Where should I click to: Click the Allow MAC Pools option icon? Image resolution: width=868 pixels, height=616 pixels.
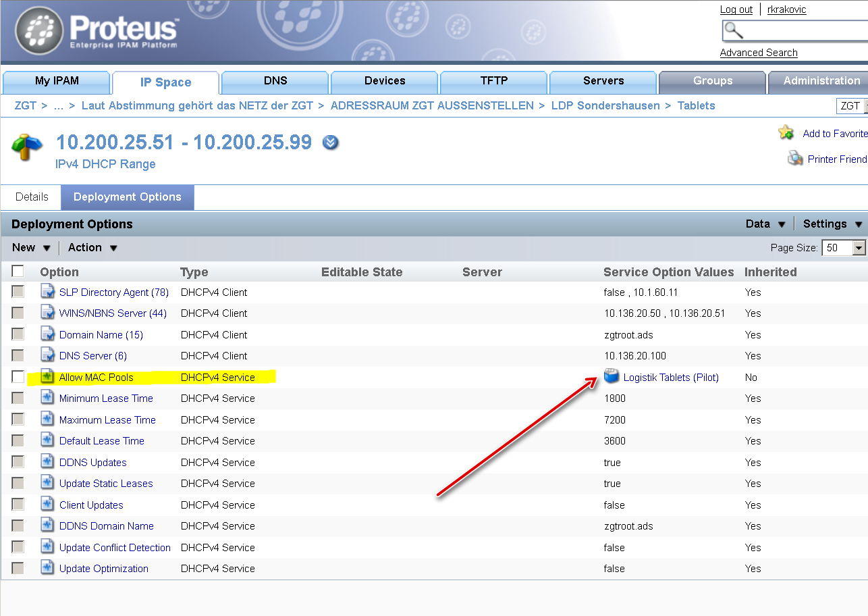coord(47,377)
